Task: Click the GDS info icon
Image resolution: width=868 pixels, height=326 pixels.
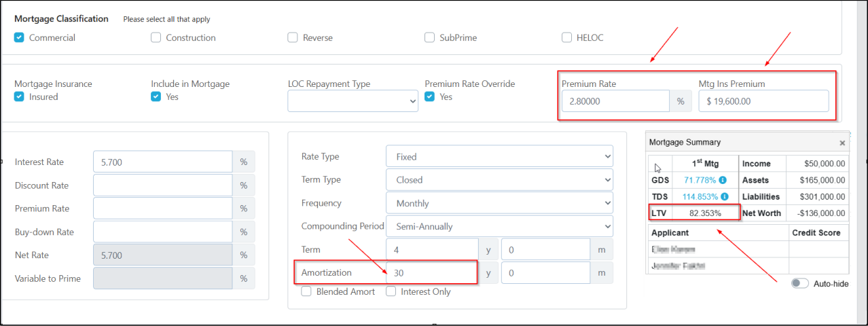Action: (723, 180)
